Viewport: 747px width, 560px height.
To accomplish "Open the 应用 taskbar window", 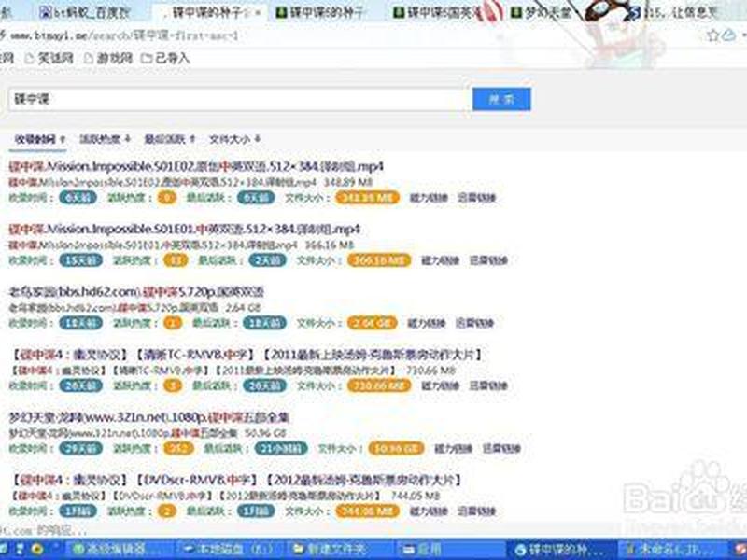I will click(x=451, y=549).
